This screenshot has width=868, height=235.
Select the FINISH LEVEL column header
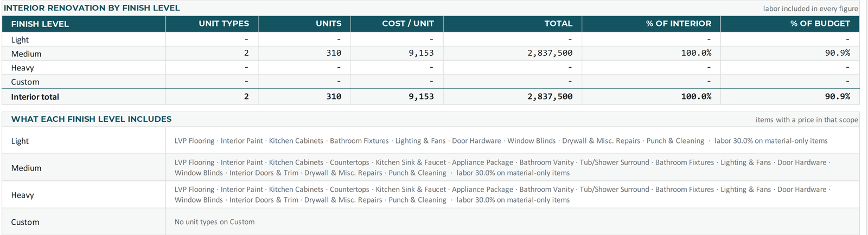click(x=84, y=24)
